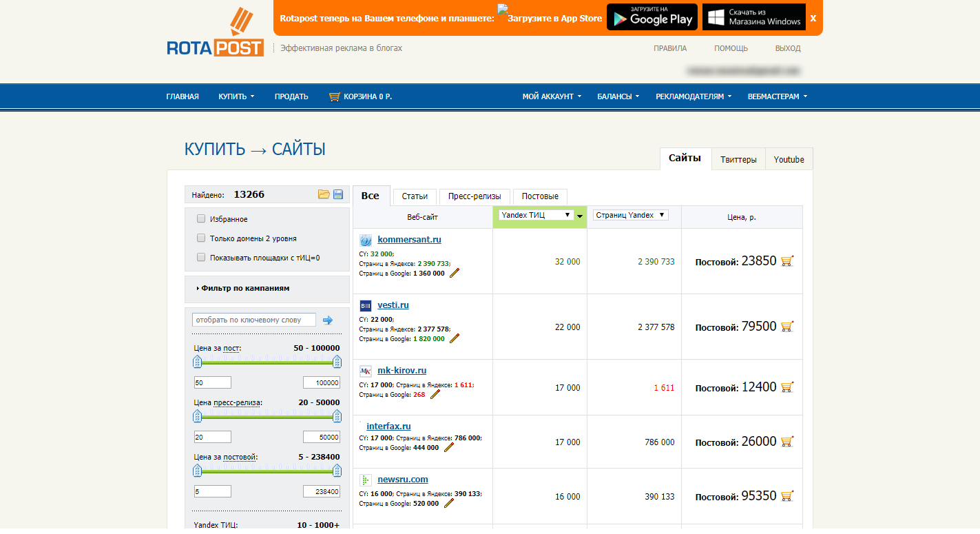Click the minimum post price field (50)
The width and height of the screenshot is (980, 534).
click(212, 383)
